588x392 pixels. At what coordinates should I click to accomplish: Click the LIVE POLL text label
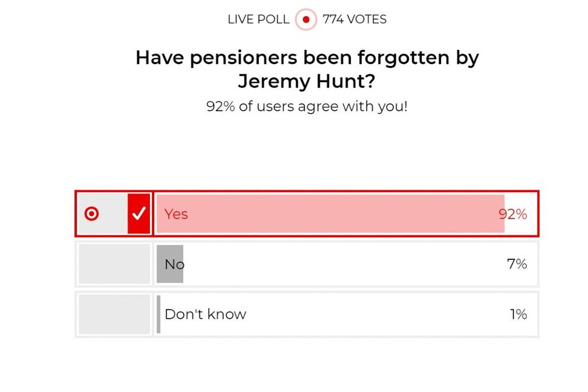pyautogui.click(x=258, y=19)
